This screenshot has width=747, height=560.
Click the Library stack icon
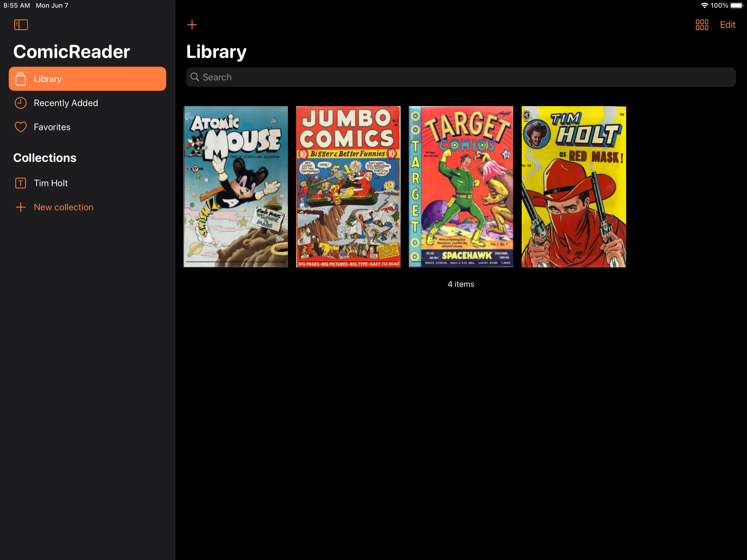point(21,79)
